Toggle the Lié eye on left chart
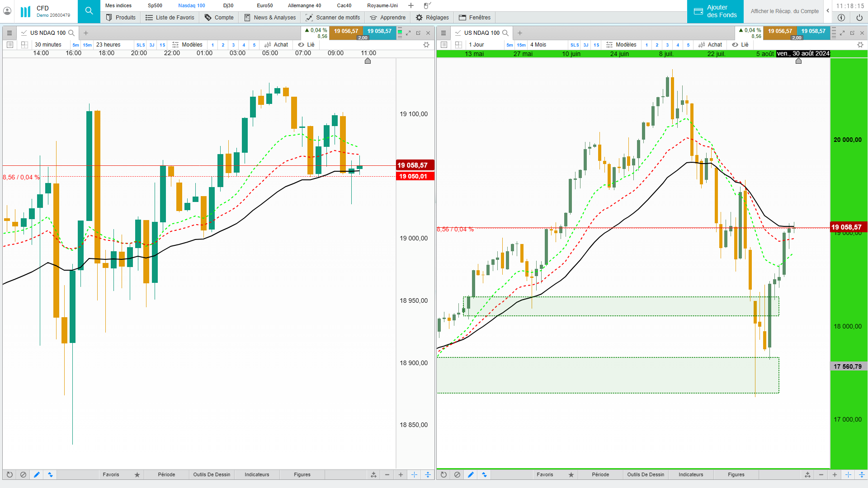 (301, 45)
